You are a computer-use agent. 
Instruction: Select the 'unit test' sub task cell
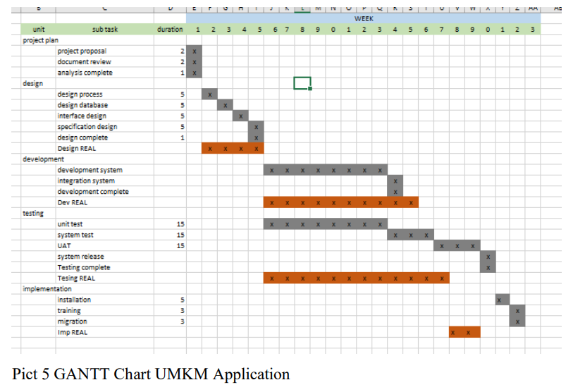pos(105,224)
